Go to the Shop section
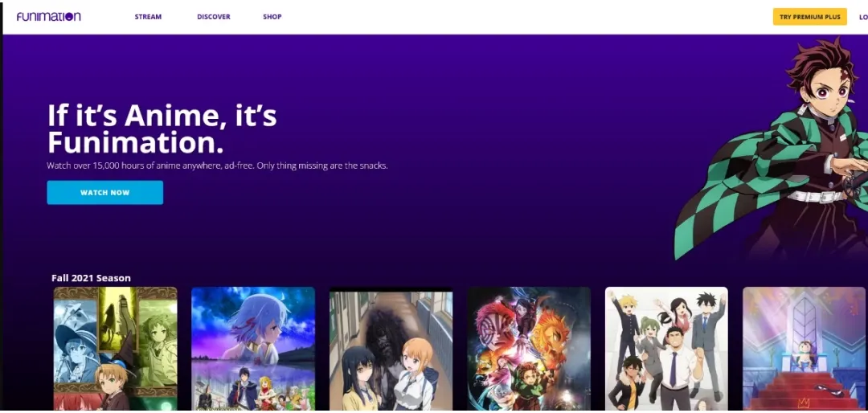 272,17
